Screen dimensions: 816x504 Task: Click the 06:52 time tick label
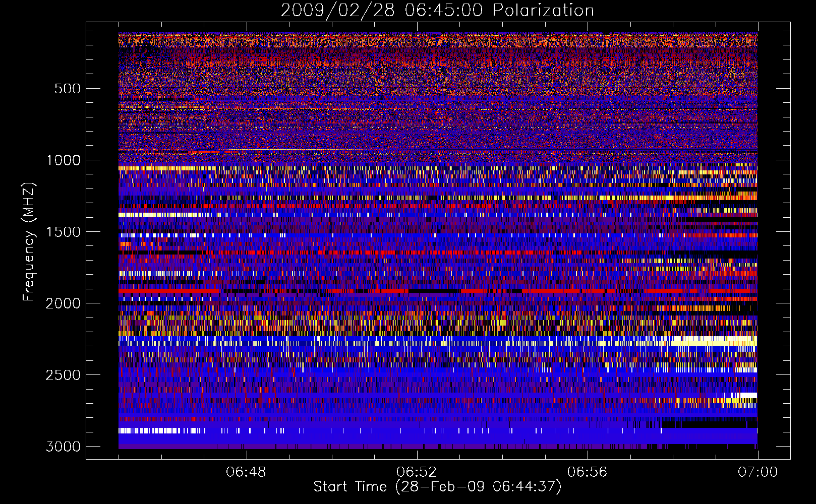[417, 472]
